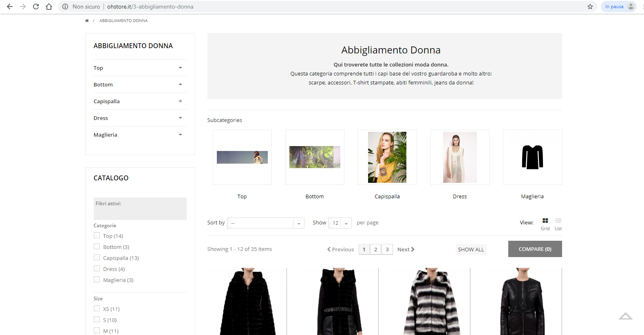
Task: Open the Sort by dropdown
Action: click(x=266, y=223)
